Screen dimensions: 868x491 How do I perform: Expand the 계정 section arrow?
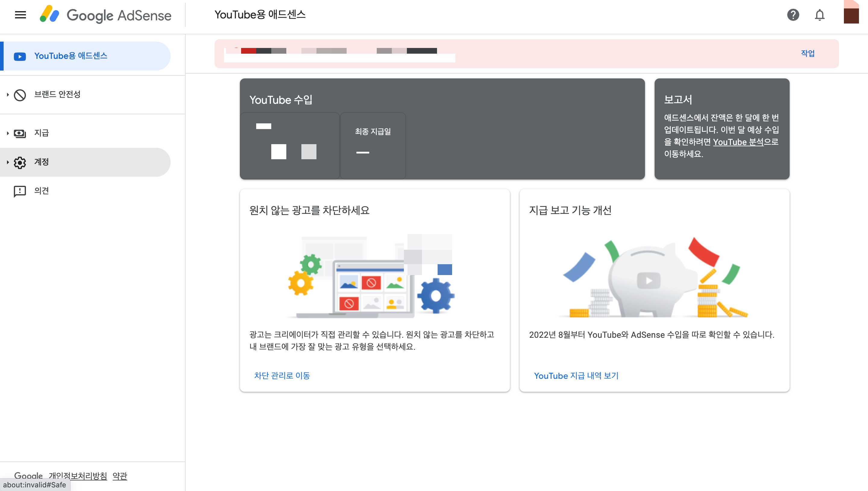[x=8, y=162]
